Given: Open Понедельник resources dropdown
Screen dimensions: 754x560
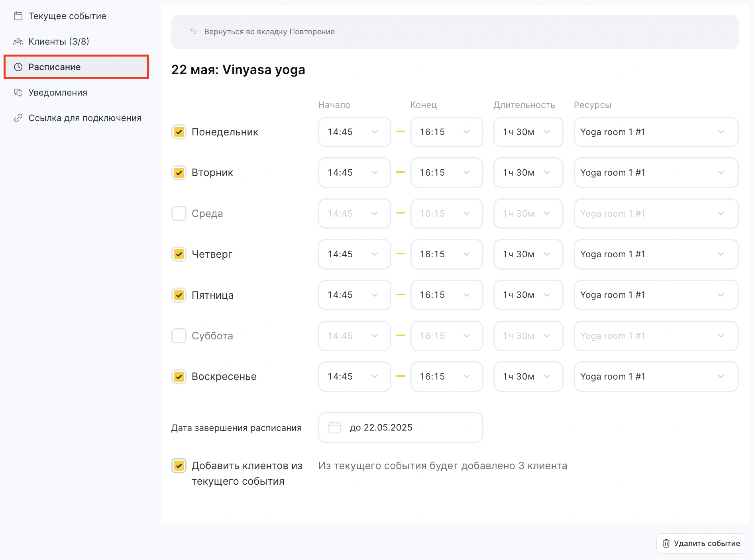Looking at the screenshot, I should (656, 132).
